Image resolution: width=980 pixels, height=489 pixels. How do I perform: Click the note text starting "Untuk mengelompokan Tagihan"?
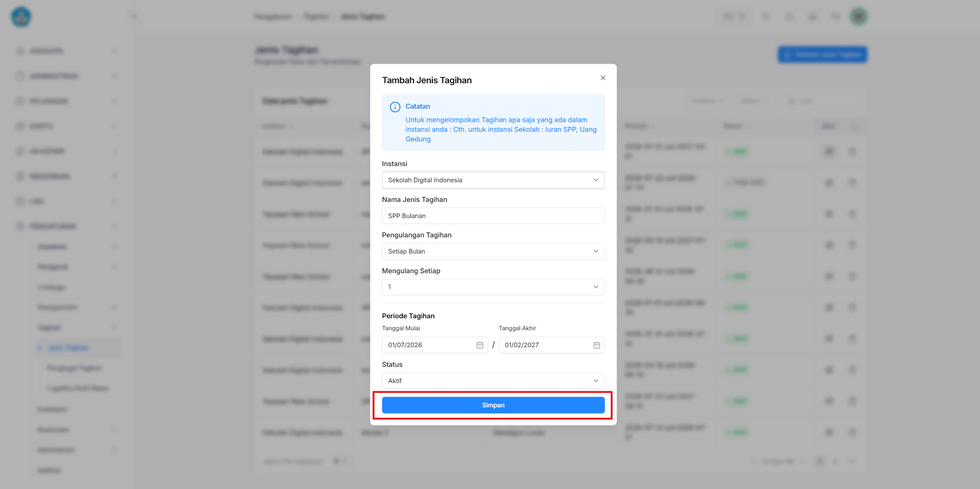pos(501,129)
